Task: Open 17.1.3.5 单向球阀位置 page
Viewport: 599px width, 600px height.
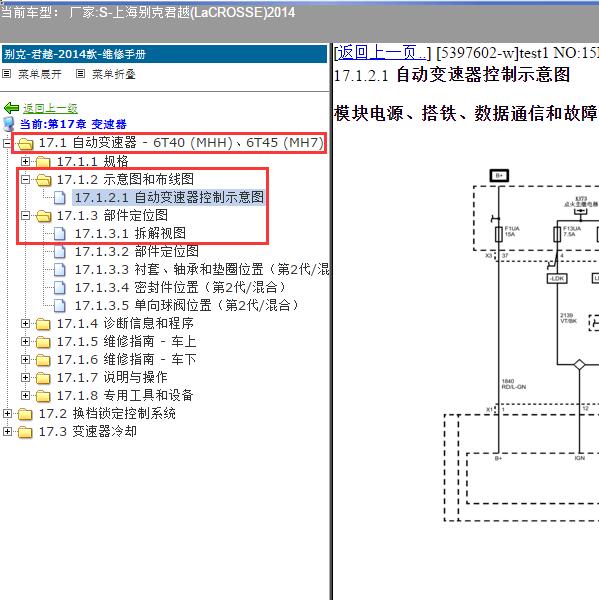Action: click(187, 305)
